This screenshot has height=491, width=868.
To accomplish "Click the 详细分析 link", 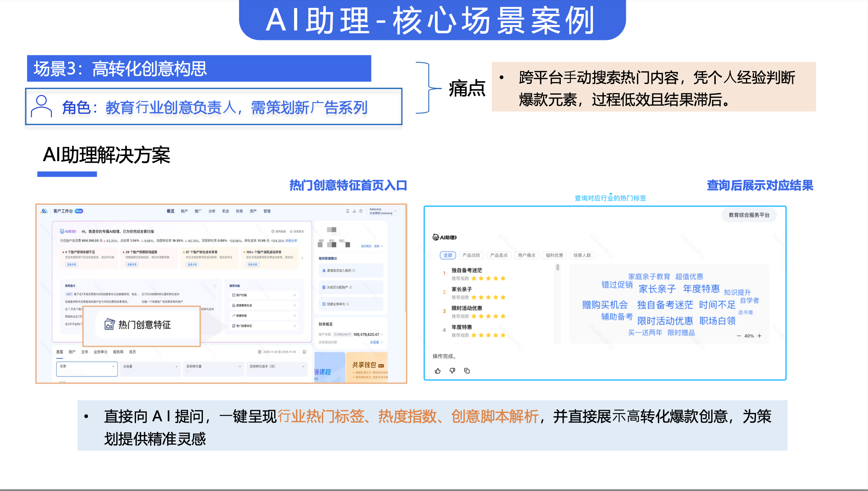I will [291, 240].
